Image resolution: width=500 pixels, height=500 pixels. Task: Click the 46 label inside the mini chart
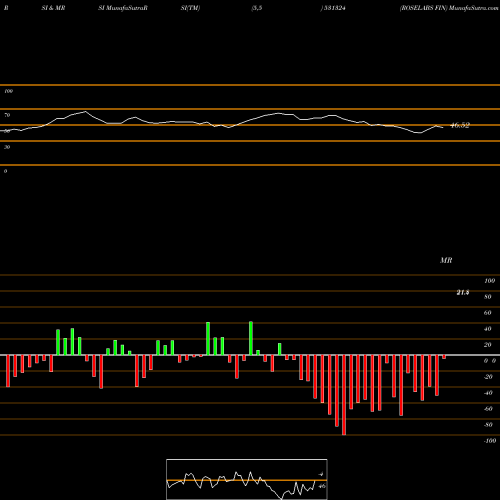pyautogui.click(x=322, y=486)
